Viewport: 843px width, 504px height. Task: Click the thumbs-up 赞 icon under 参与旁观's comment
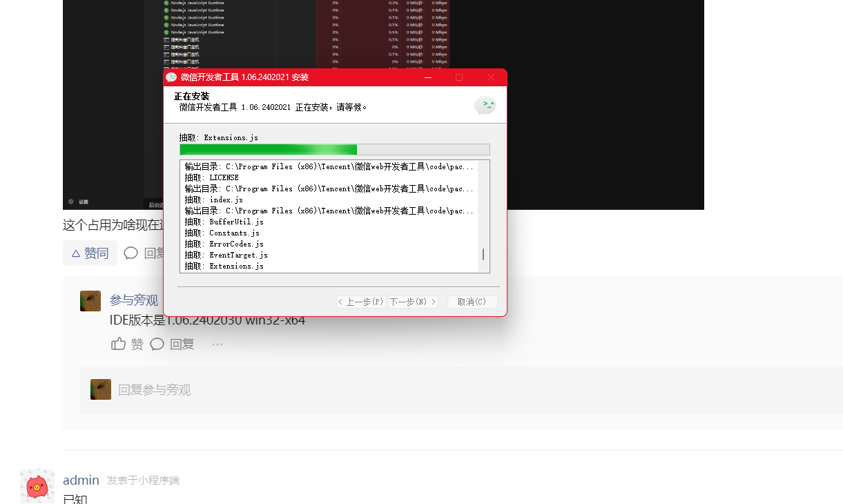[119, 344]
